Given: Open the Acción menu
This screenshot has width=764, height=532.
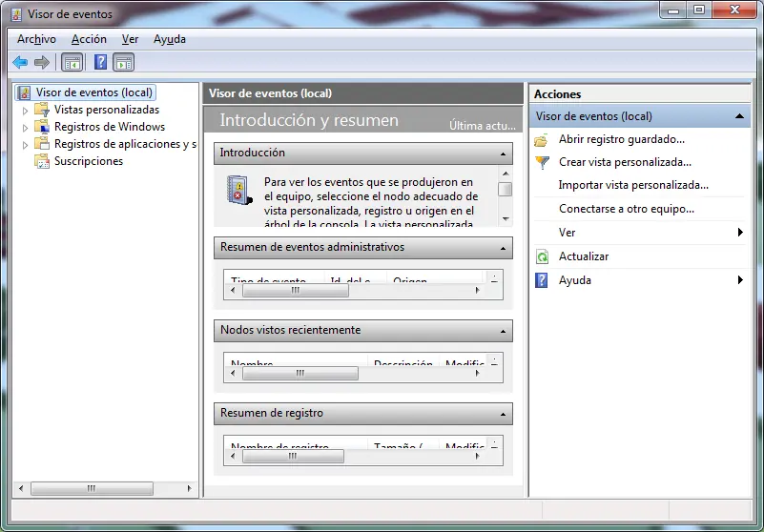Looking at the screenshot, I should [x=89, y=39].
